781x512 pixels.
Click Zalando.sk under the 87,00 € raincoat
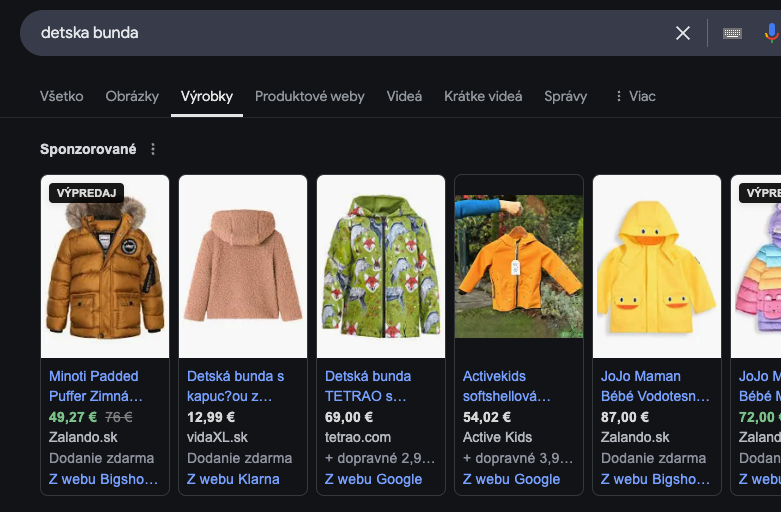635,437
